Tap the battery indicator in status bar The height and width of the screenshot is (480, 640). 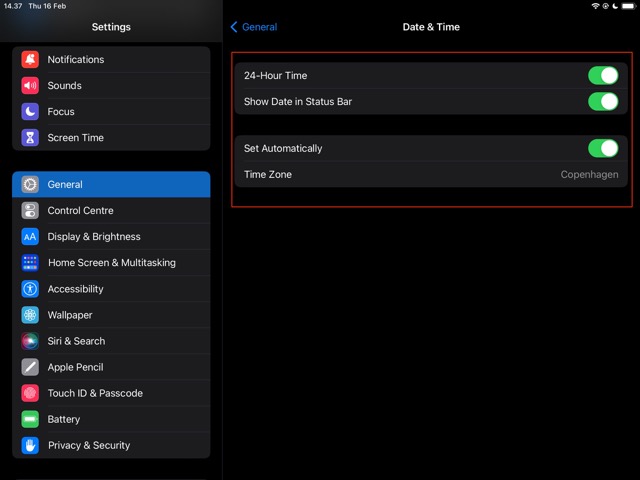(x=626, y=6)
